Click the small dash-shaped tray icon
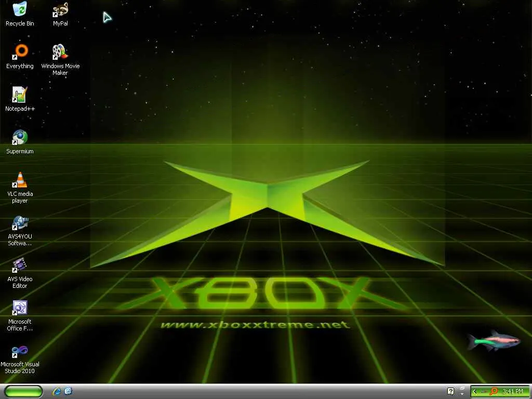 coord(484,392)
